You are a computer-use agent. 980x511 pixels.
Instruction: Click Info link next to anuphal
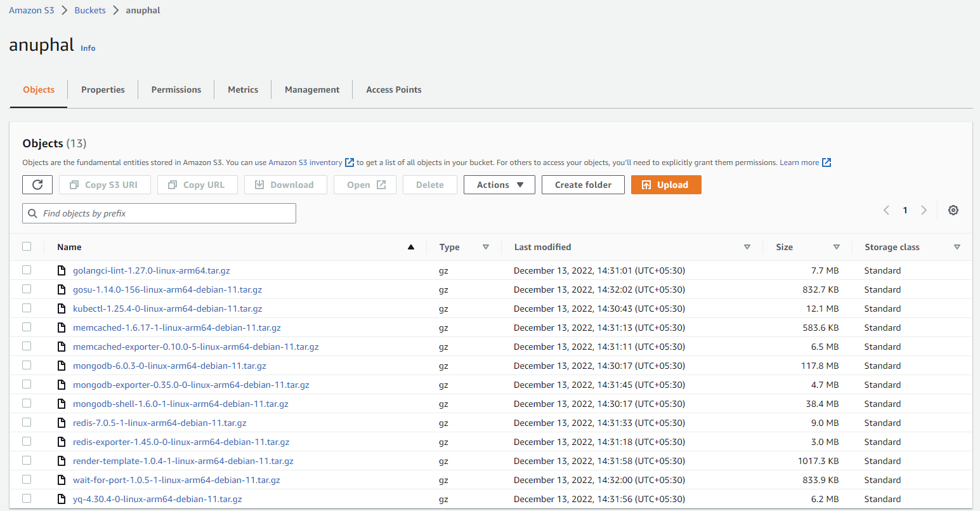pyautogui.click(x=88, y=48)
